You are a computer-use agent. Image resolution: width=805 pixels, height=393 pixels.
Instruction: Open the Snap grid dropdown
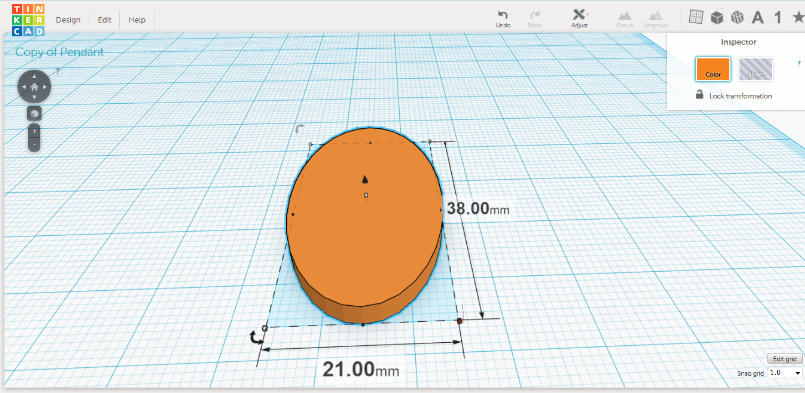[x=785, y=373]
